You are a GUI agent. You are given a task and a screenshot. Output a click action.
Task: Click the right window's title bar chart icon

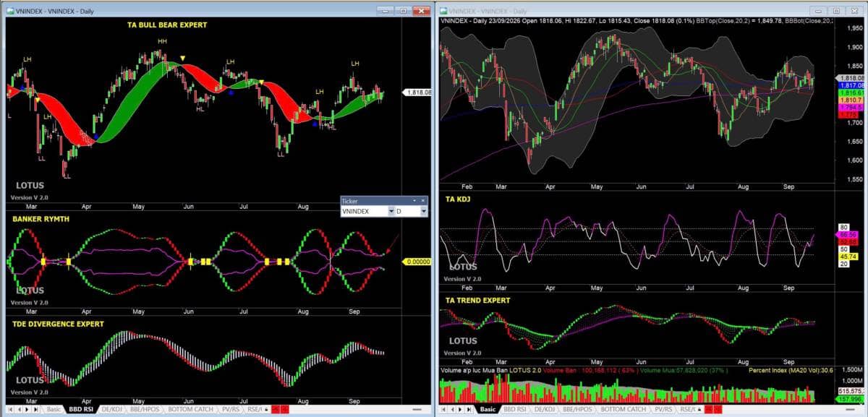click(x=442, y=11)
